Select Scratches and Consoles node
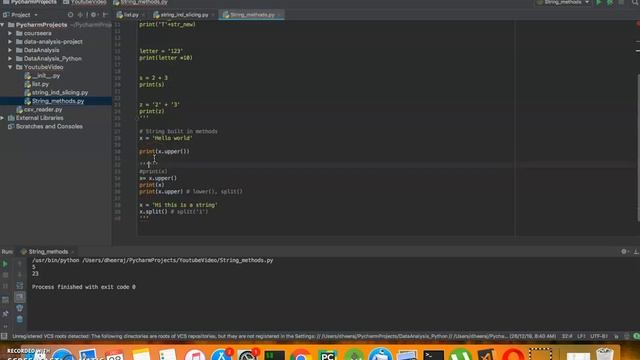This screenshot has width=640, height=360. [45, 127]
